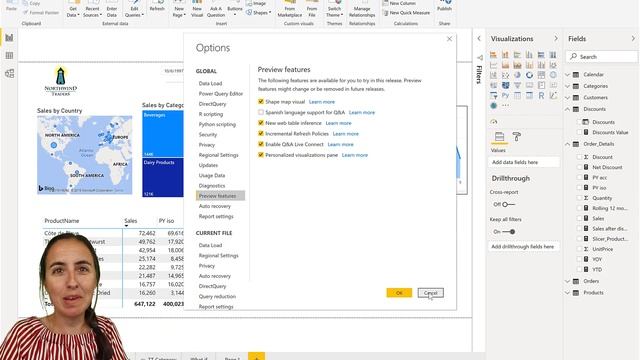Select Security in the Global options
The height and width of the screenshot is (360, 640).
pyautogui.click(x=208, y=134)
